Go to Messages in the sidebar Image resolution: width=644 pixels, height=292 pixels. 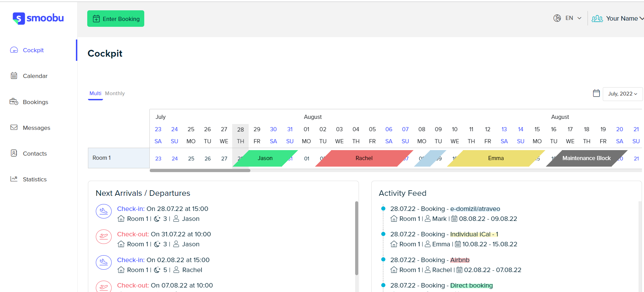[36, 128]
